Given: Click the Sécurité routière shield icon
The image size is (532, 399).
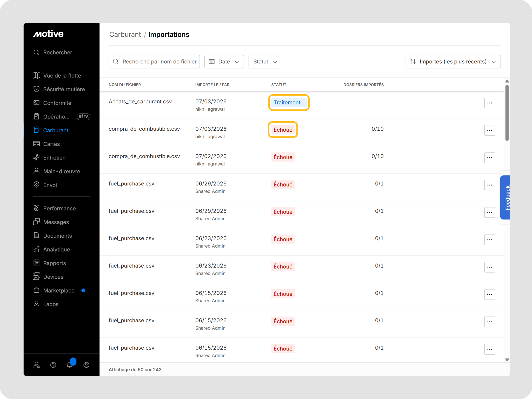Looking at the screenshot, I should [36, 89].
